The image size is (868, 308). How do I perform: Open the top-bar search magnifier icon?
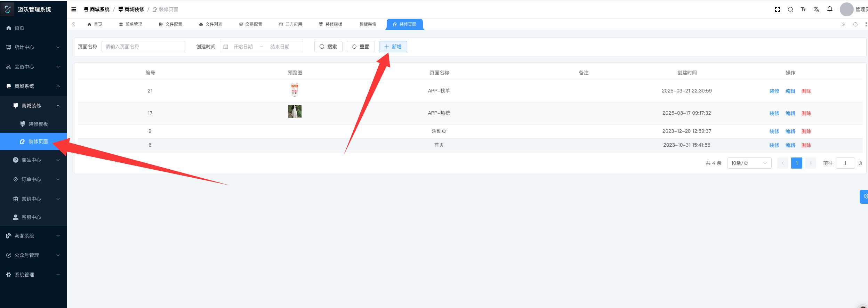coord(790,9)
